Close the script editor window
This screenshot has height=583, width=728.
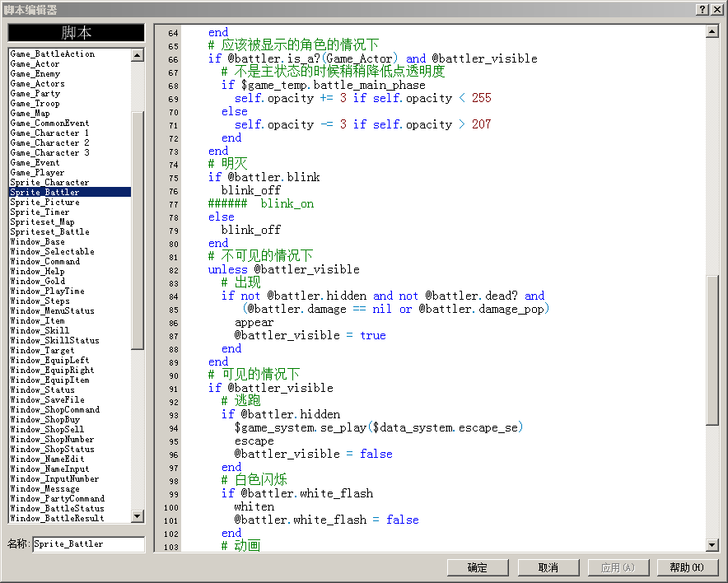pos(716,9)
